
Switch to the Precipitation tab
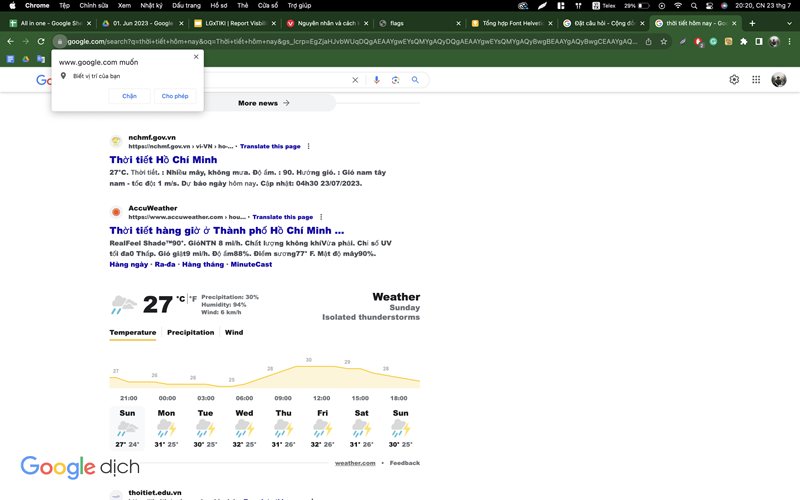(x=191, y=333)
